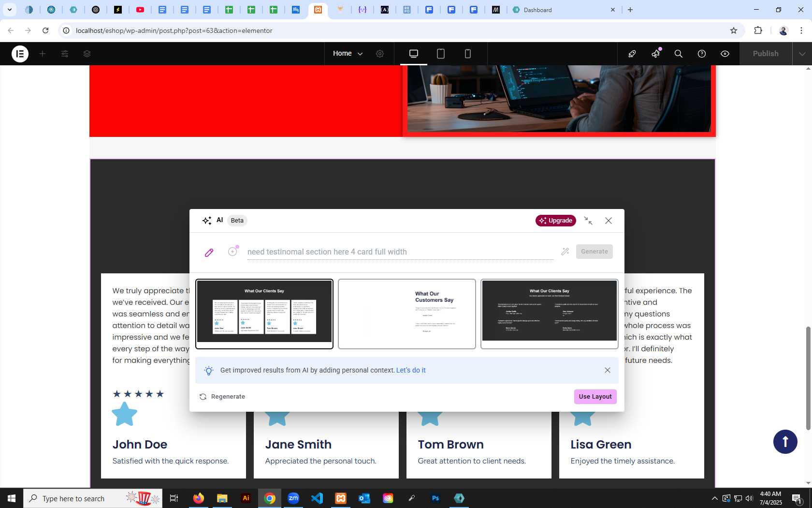Open Photoshop from the taskbar
This screenshot has width=812, height=508.
(x=435, y=498)
